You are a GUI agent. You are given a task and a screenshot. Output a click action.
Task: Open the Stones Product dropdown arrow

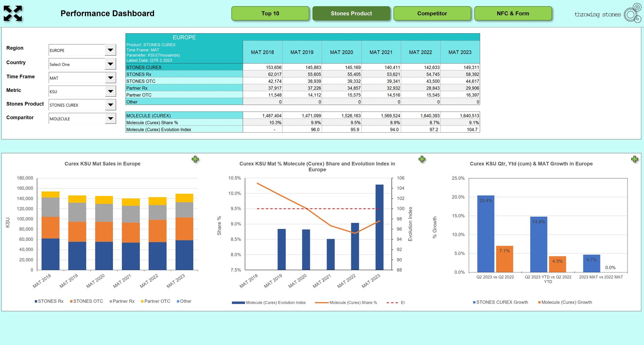click(110, 105)
